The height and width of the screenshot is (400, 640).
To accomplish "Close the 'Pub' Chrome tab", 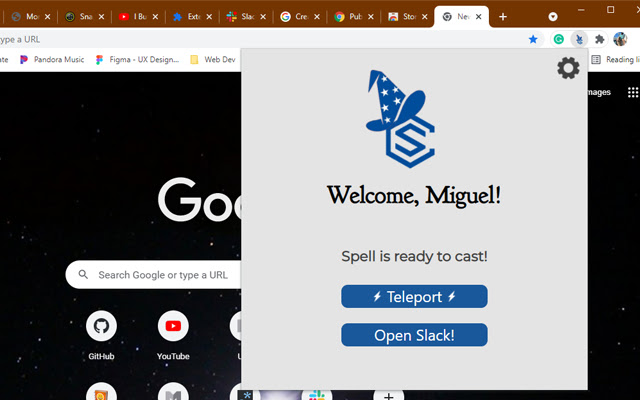I will (x=371, y=17).
